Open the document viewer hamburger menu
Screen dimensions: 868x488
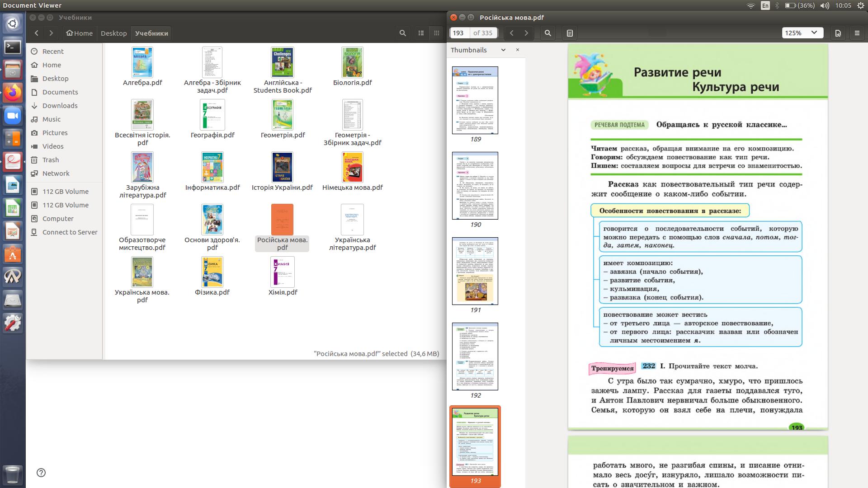[x=857, y=33]
